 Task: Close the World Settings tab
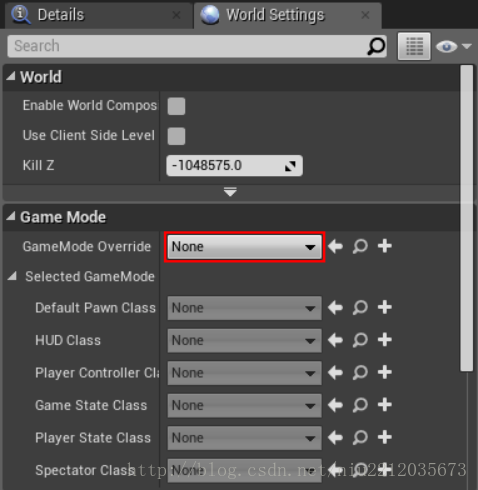pyautogui.click(x=365, y=15)
